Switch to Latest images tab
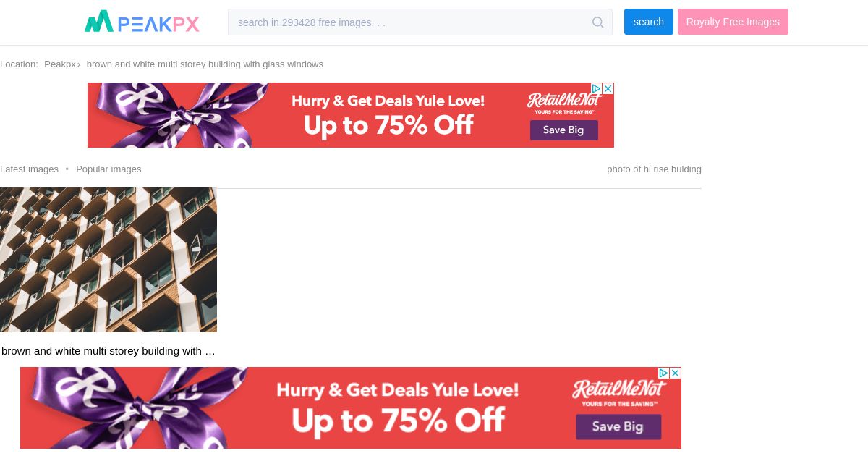Viewport: 868px width, 456px height. click(29, 169)
